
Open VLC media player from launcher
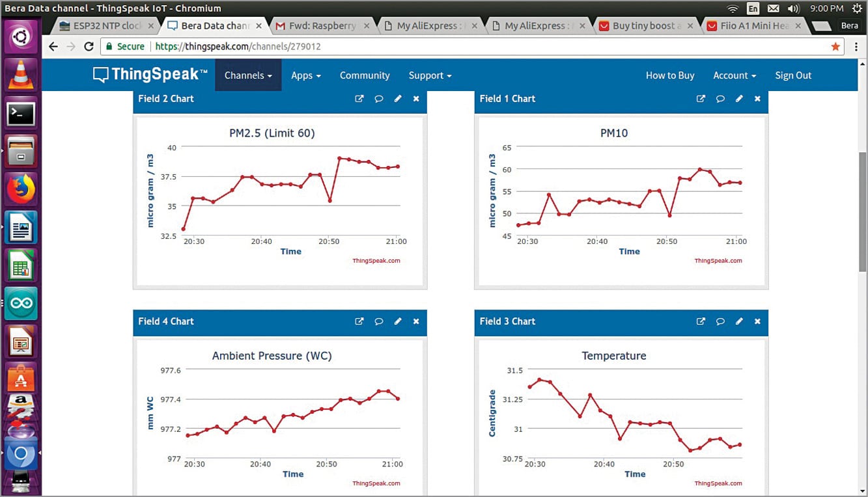click(21, 75)
